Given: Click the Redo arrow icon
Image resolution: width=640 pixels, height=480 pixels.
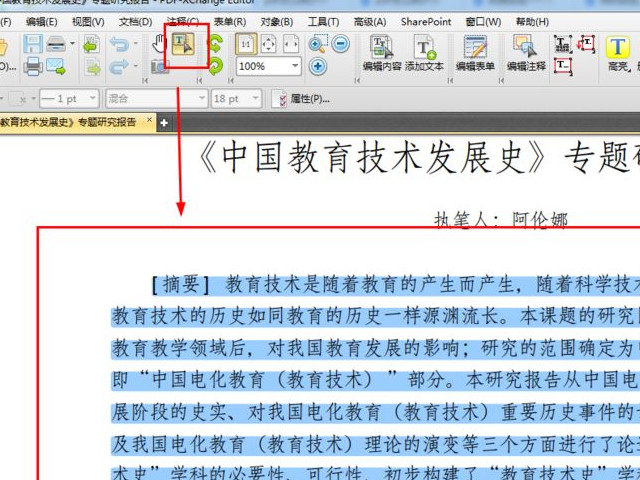Looking at the screenshot, I should pyautogui.click(x=119, y=66).
